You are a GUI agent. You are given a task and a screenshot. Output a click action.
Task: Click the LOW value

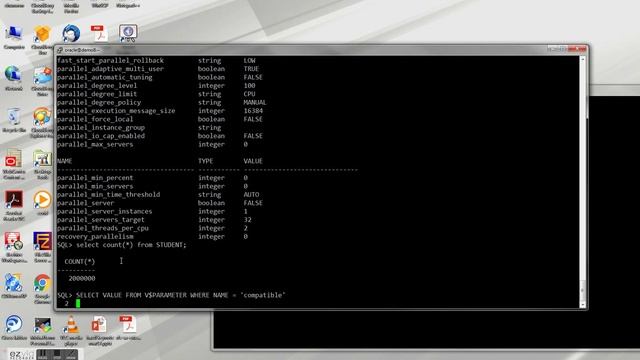pos(249,60)
